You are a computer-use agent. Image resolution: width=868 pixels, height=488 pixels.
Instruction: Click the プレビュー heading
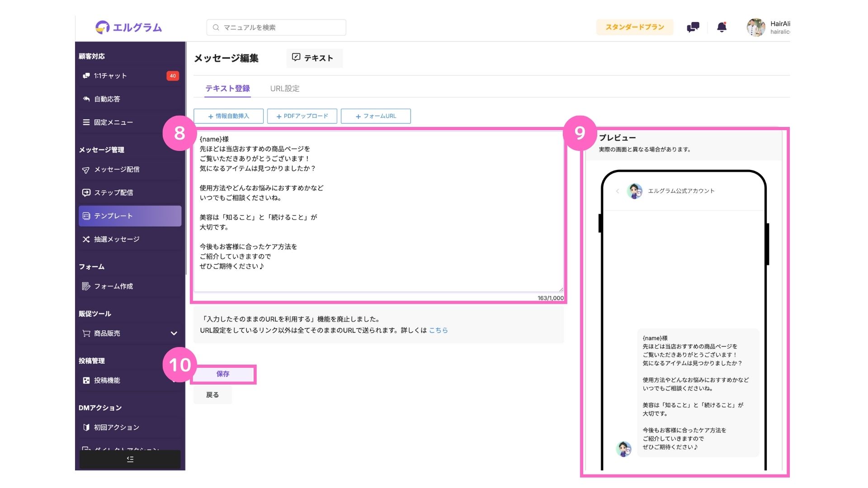[617, 138]
